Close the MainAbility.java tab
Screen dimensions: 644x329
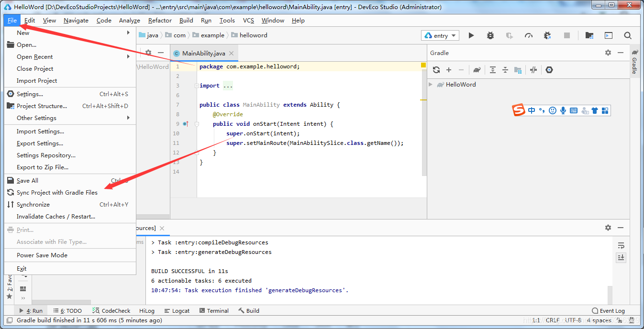tap(231, 54)
